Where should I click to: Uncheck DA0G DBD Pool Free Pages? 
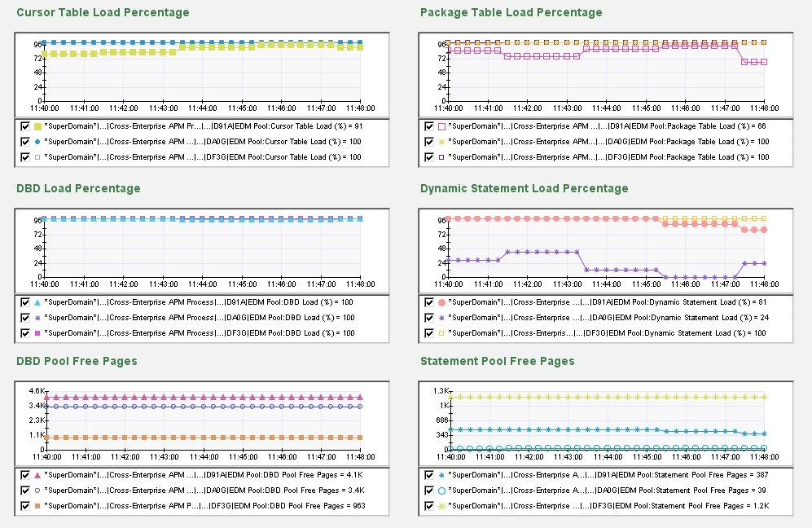coord(25,491)
